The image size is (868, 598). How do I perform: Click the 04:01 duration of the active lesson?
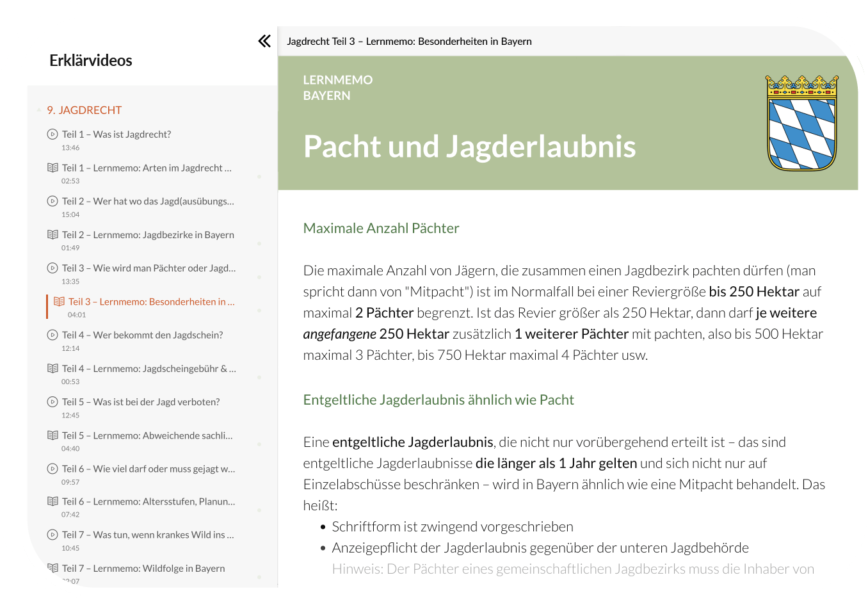pos(77,315)
